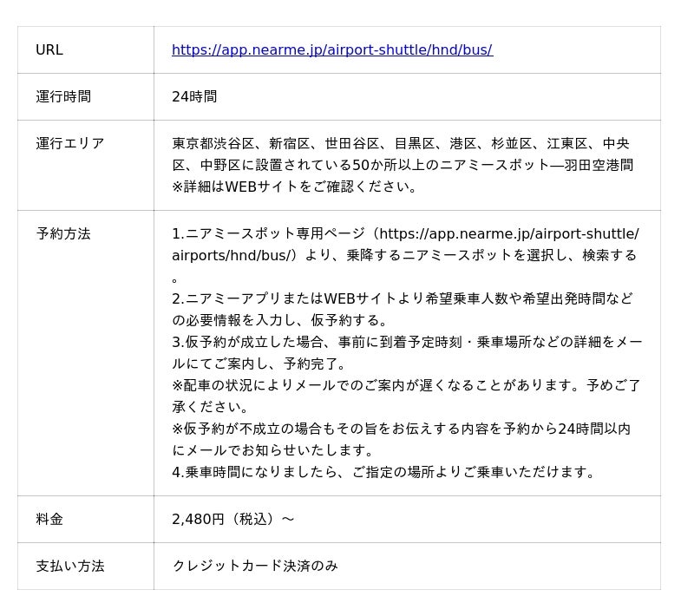Click step 4 about 乗車時間
The image size is (694, 616).
coord(385,473)
